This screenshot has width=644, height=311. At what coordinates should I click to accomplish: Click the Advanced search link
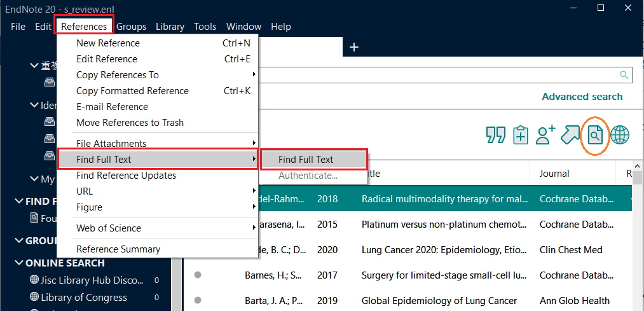582,97
